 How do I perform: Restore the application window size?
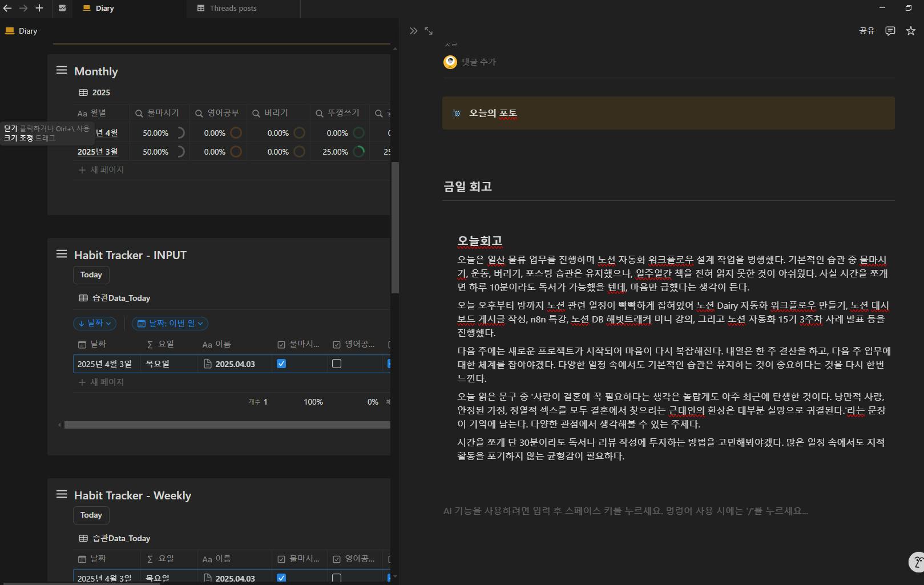[x=909, y=8]
